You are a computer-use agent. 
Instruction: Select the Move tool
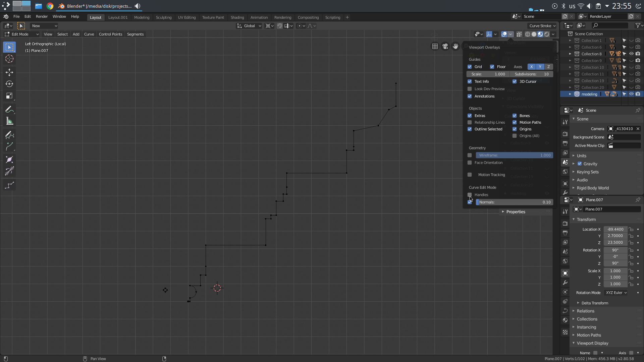click(9, 72)
